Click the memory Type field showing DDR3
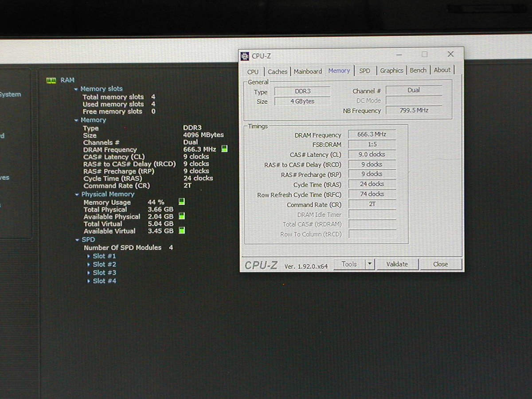 [x=303, y=91]
